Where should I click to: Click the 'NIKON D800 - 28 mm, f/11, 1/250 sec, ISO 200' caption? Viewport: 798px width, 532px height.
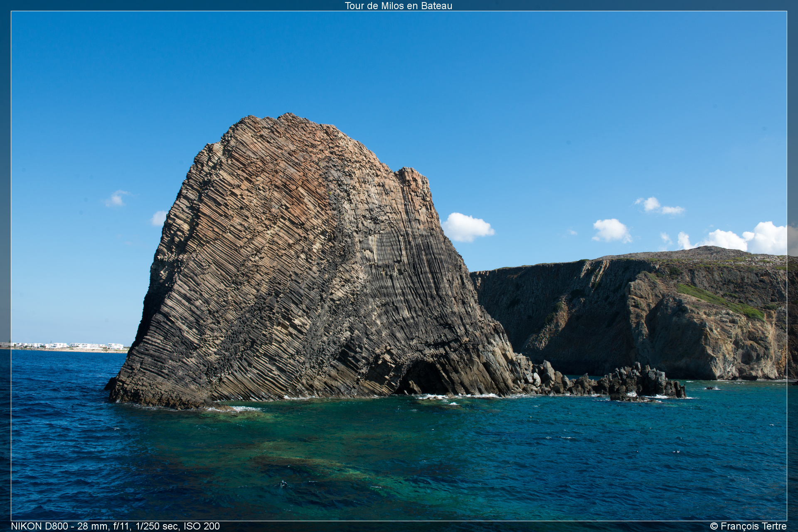point(116,526)
